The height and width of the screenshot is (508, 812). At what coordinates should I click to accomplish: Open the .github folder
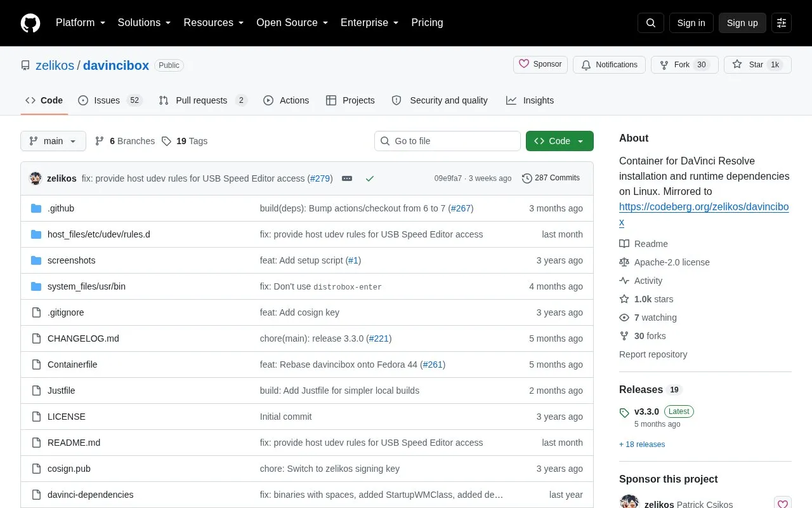[x=61, y=208]
